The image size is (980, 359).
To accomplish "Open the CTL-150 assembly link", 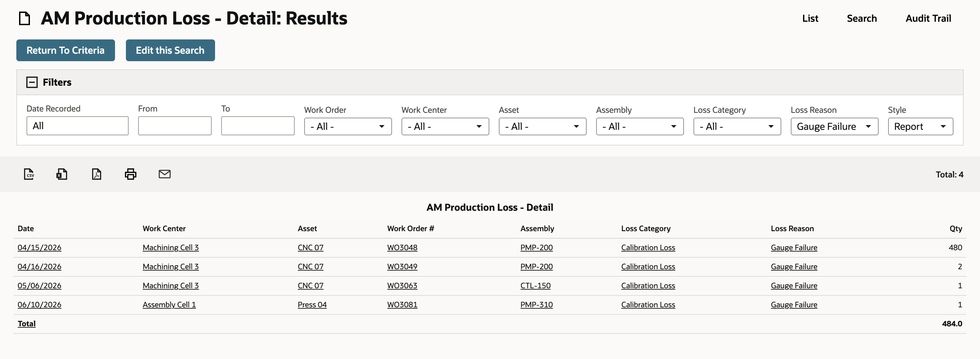I will (x=535, y=286).
